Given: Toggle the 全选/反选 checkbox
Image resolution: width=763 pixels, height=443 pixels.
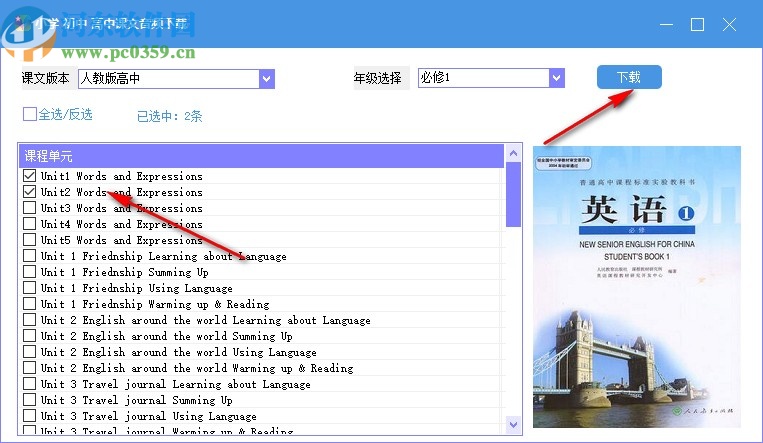Looking at the screenshot, I should (x=30, y=114).
